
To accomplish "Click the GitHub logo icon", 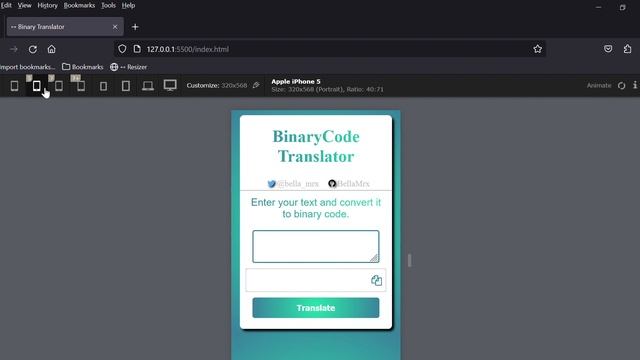I will [x=332, y=184].
